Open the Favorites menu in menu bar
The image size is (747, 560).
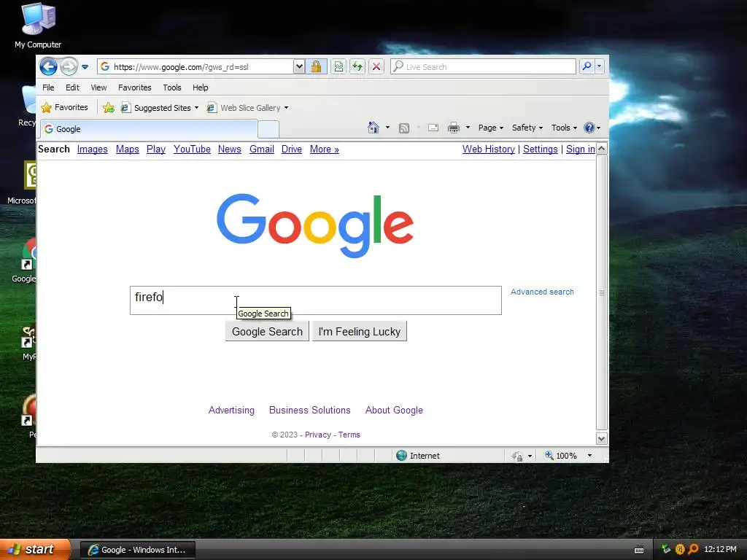click(135, 87)
